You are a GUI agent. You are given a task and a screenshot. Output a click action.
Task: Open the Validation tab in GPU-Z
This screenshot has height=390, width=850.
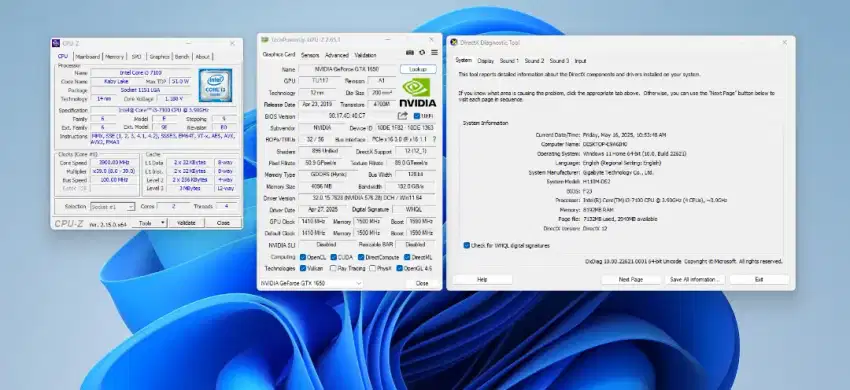point(365,55)
